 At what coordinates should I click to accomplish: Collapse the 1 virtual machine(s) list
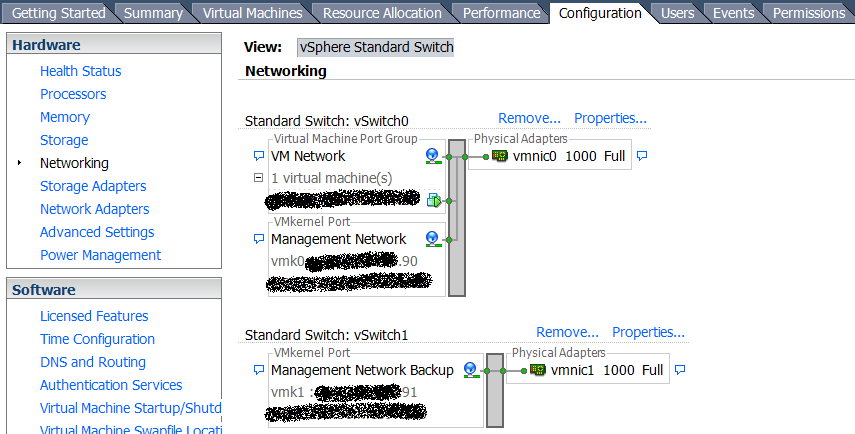point(259,178)
